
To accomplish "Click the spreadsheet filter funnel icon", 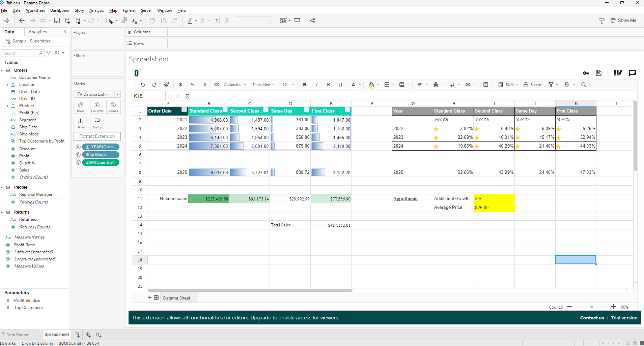I will click(551, 85).
